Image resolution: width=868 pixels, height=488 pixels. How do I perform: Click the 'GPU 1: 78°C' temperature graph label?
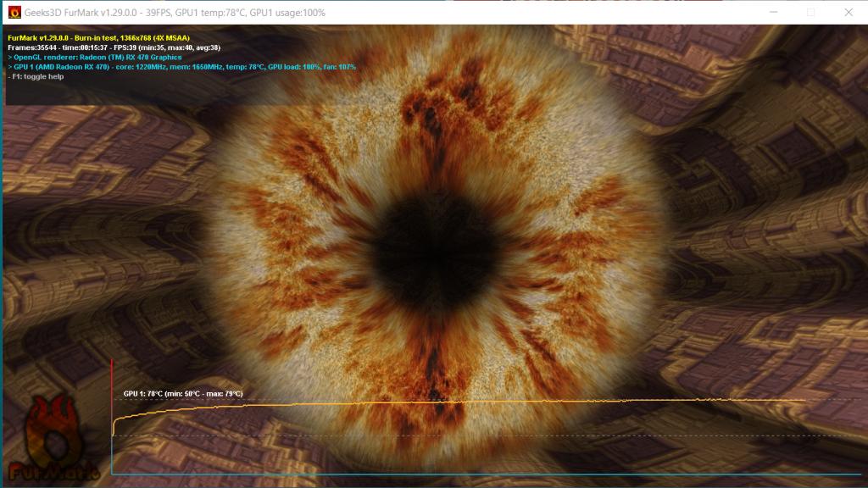pos(183,394)
